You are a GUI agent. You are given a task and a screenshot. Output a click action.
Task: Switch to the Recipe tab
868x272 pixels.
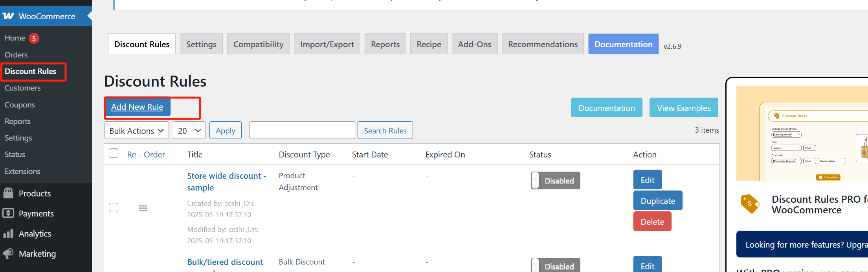(x=429, y=44)
